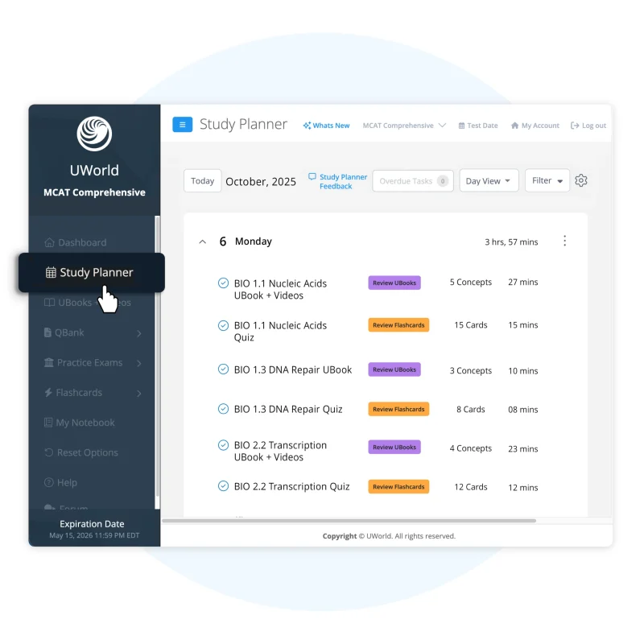Select the QBank document icon
644x644 pixels.
[50, 332]
